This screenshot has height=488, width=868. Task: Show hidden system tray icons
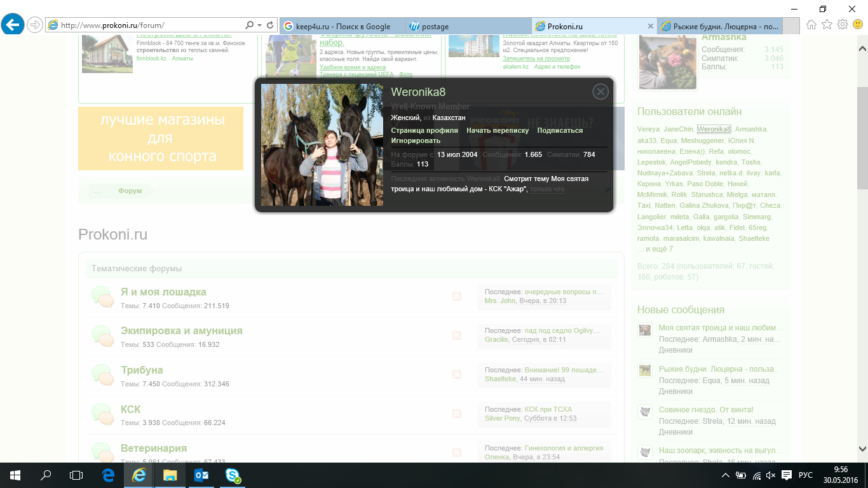[726, 475]
